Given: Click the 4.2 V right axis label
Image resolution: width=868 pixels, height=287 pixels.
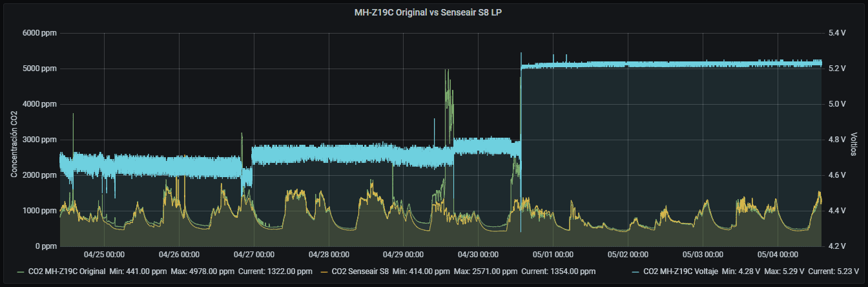Looking at the screenshot, I should (x=836, y=246).
